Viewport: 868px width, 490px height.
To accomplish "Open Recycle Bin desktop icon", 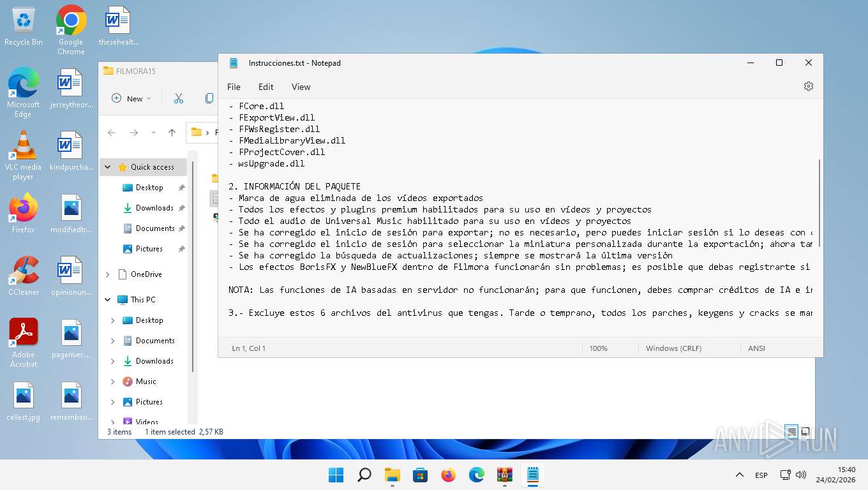I will (x=24, y=27).
